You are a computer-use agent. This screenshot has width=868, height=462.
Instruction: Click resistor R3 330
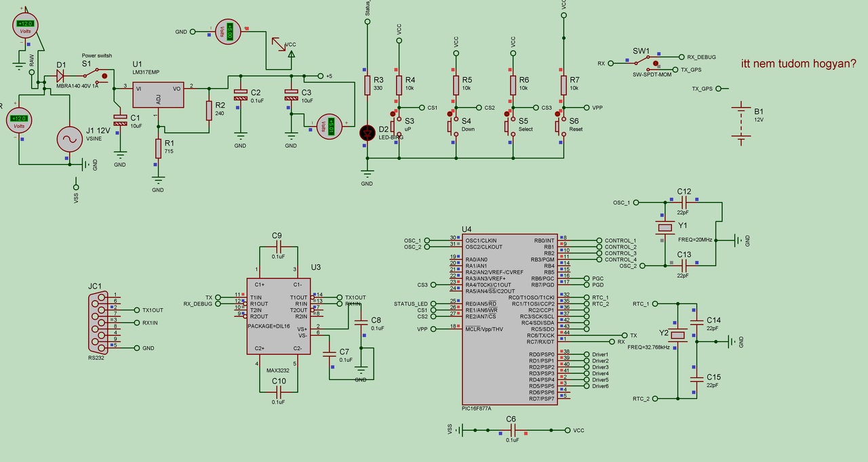coord(368,85)
